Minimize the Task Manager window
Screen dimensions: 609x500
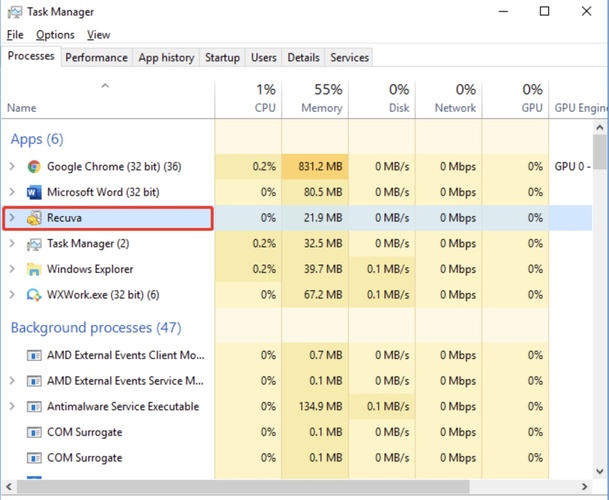503,11
